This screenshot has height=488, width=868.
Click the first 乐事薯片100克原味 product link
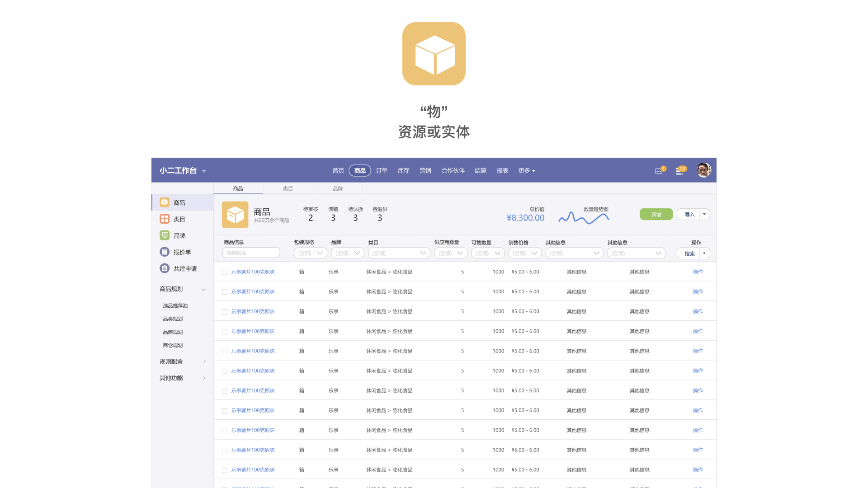pos(253,272)
